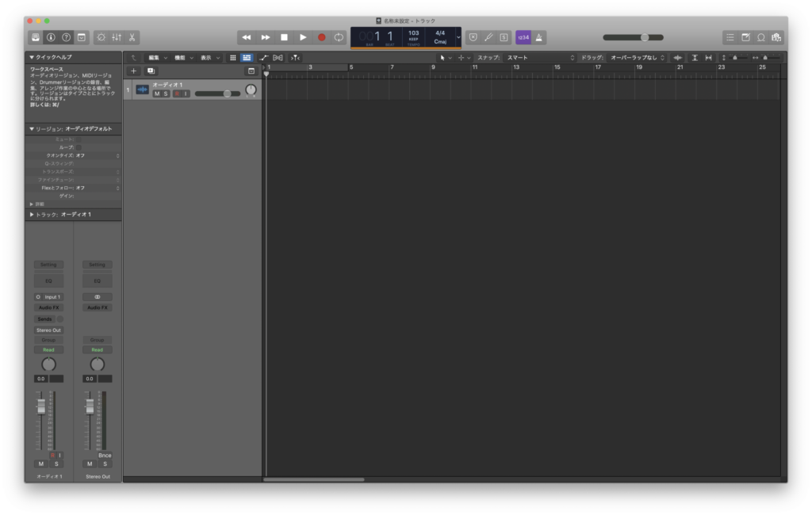Show the toolbar toggle icon
This screenshot has height=515, width=812.
coord(82,37)
